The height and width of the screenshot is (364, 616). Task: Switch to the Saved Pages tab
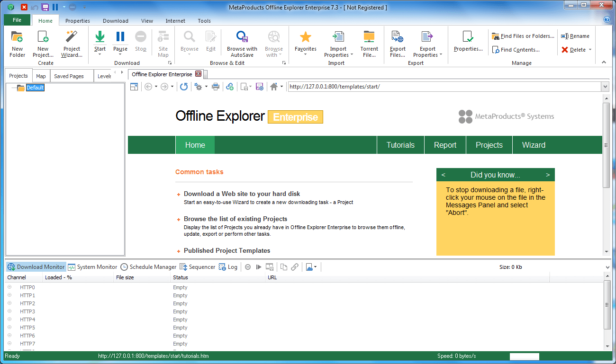[x=69, y=76]
